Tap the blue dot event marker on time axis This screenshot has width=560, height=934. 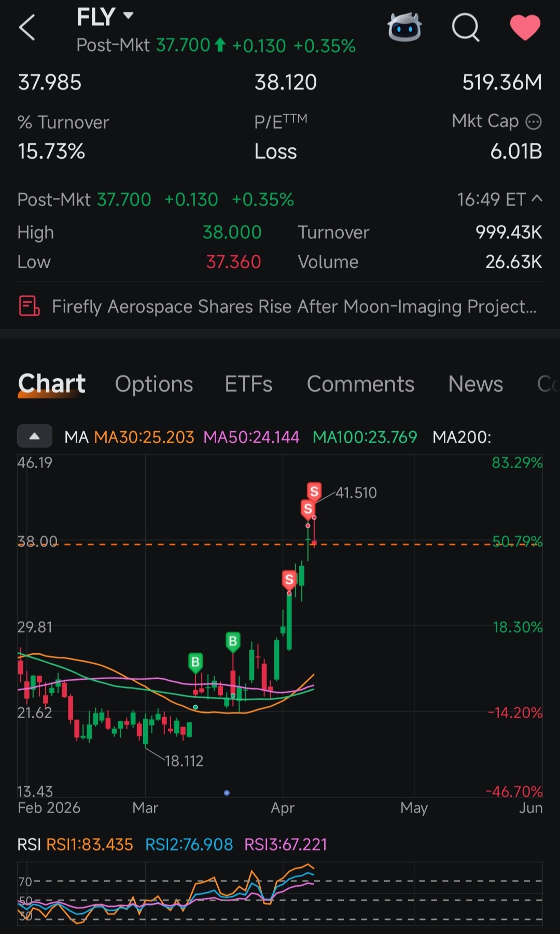click(x=227, y=793)
